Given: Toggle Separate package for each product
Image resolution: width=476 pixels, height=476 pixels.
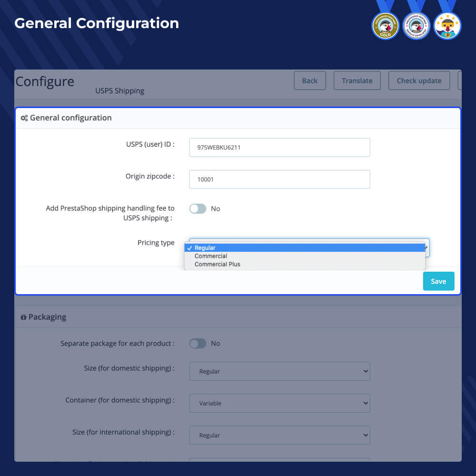Looking at the screenshot, I should tap(198, 343).
